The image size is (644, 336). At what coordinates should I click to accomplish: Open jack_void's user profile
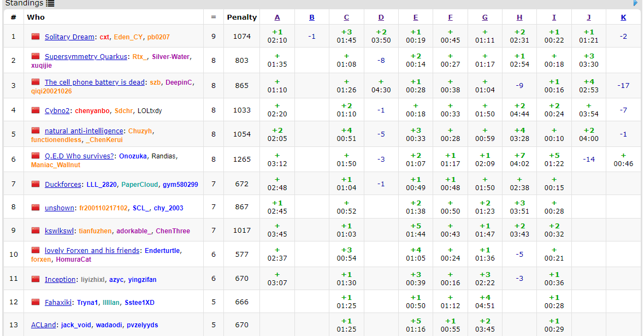(x=76, y=325)
